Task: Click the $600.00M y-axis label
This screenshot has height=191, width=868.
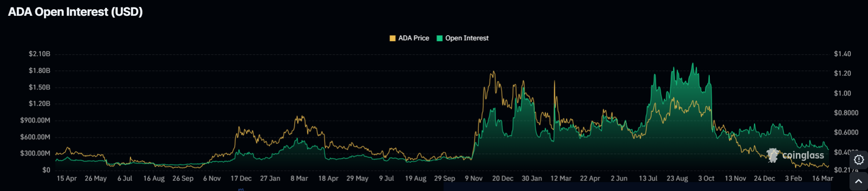Action: click(x=35, y=137)
